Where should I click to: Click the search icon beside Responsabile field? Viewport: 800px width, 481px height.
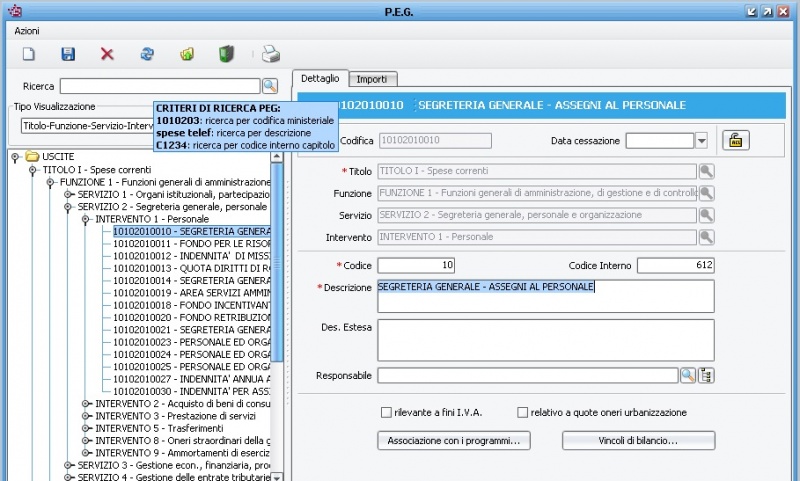(x=688, y=375)
